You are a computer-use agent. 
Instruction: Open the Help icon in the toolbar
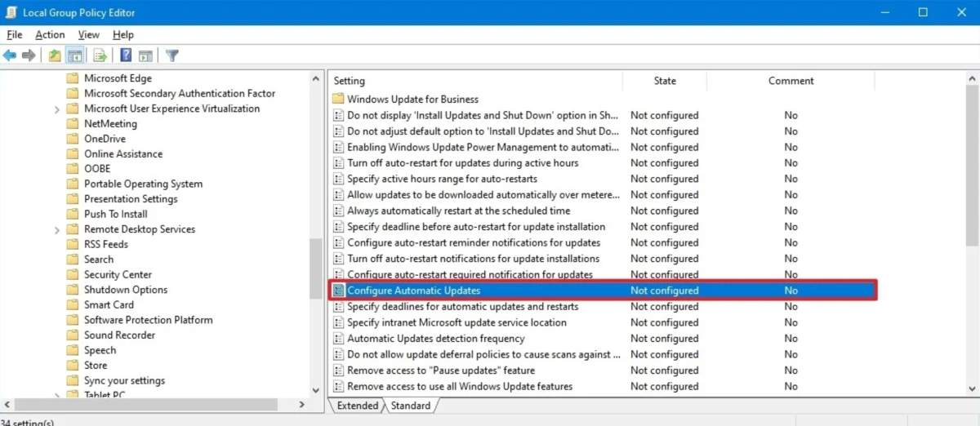tap(126, 55)
